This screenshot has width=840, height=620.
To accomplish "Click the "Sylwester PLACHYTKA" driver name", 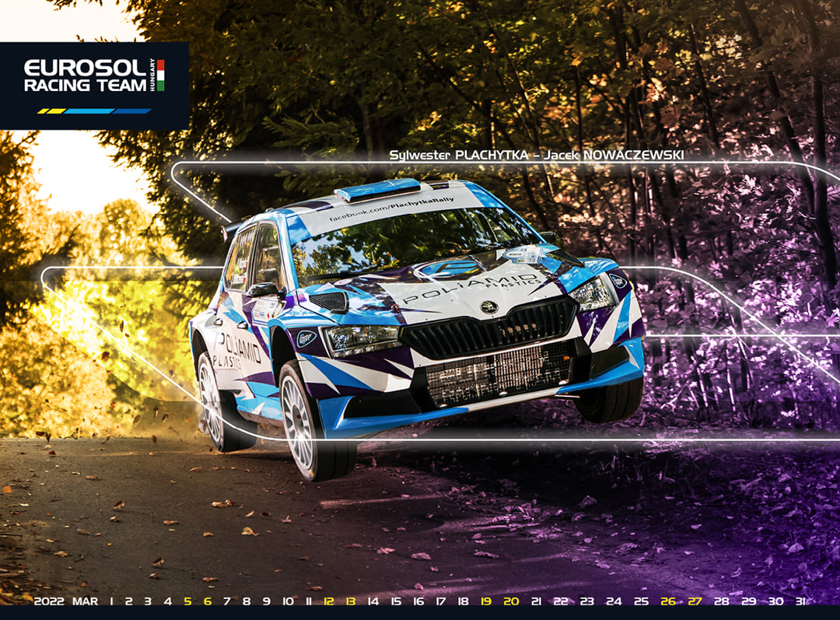I will tap(459, 156).
